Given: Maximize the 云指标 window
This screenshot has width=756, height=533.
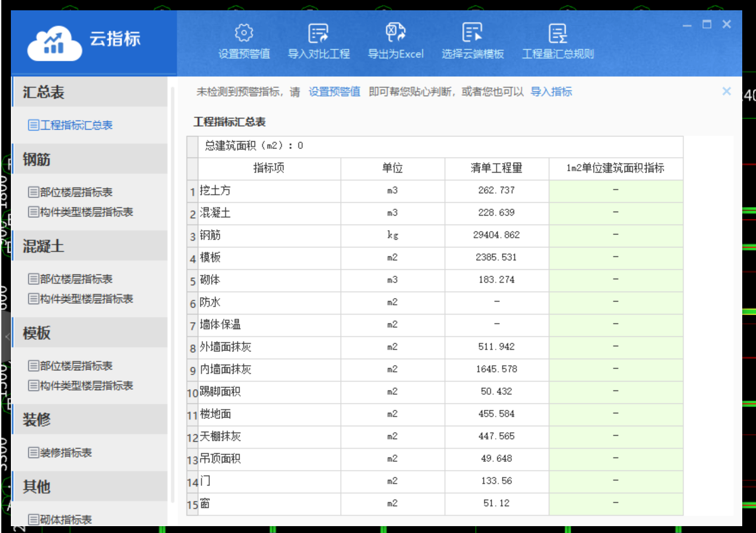Looking at the screenshot, I should tap(707, 25).
